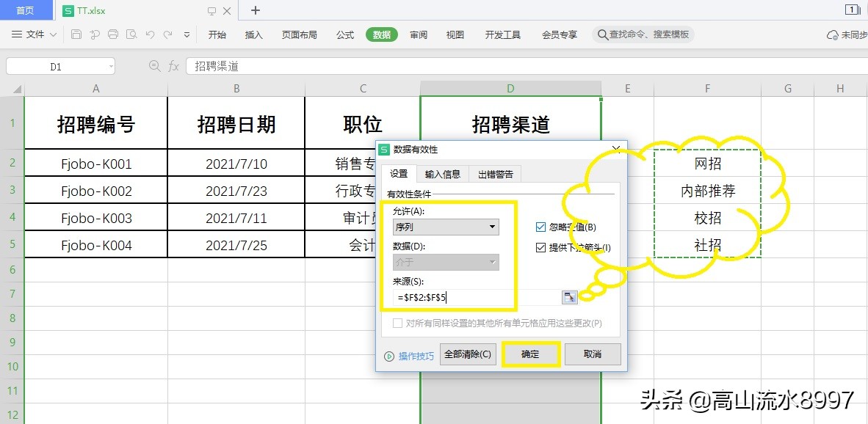
Task: Click cell Fjobo-K003
Action: [96, 218]
